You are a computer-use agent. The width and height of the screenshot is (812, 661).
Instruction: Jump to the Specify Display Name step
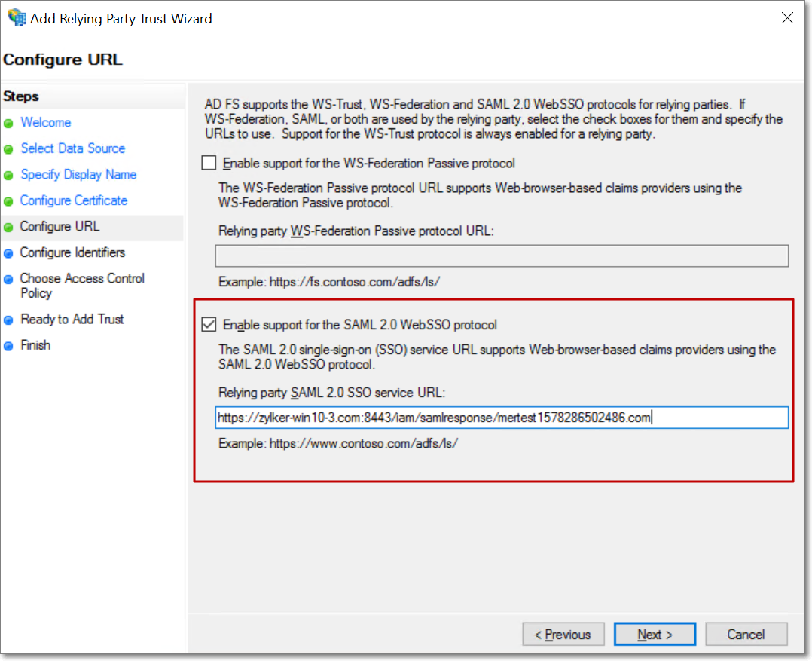(x=78, y=175)
